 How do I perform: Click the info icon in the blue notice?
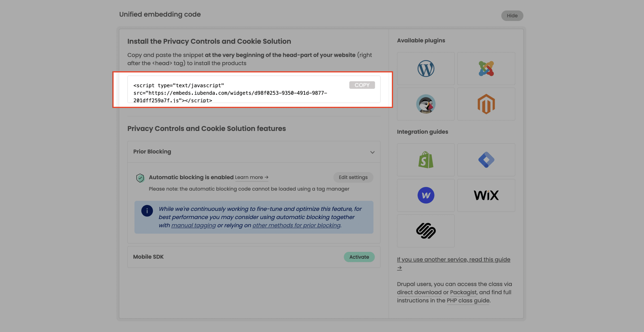coord(147,211)
